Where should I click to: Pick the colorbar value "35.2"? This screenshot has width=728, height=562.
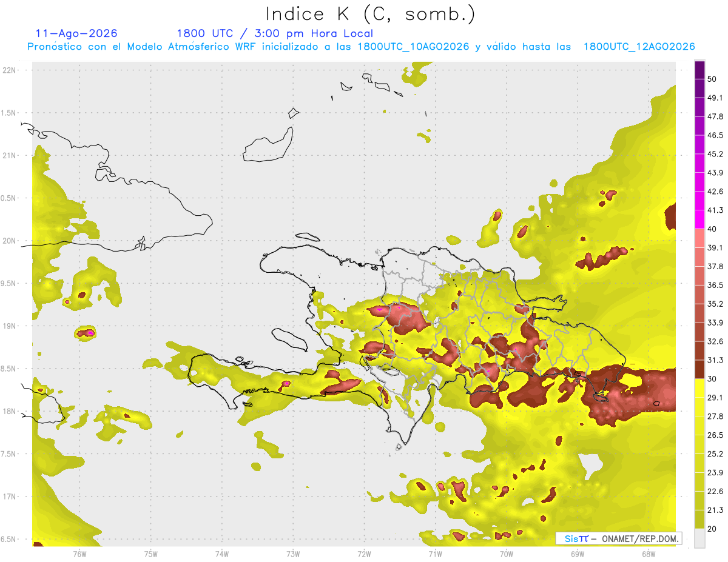715,304
